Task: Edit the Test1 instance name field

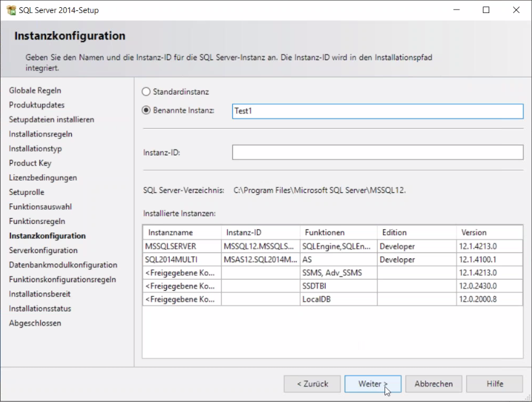Action: point(377,111)
